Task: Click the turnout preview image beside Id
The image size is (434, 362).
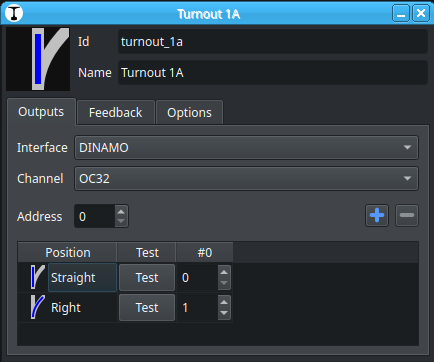Action: point(38,59)
